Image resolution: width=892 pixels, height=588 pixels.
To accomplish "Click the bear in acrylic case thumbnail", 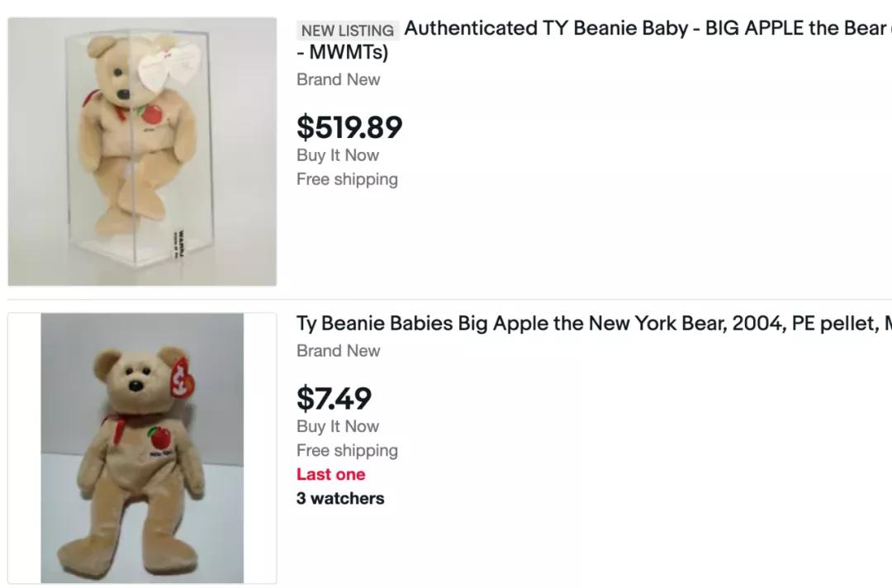I will tap(142, 152).
